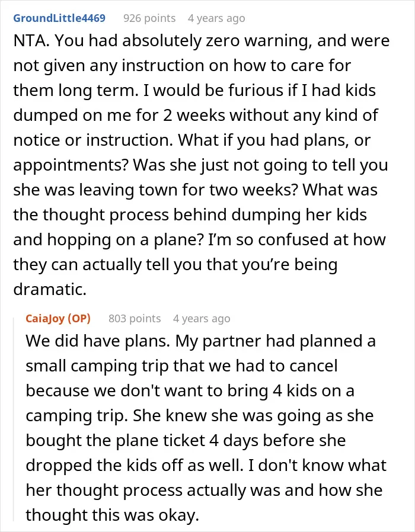
Task: Click the last line 'thought this was okay.'
Action: [113, 515]
